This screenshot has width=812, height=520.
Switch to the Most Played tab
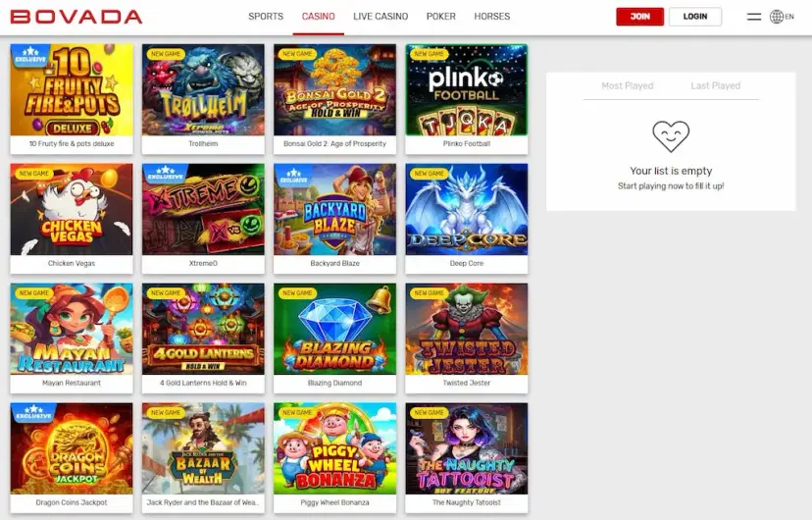[x=627, y=85]
